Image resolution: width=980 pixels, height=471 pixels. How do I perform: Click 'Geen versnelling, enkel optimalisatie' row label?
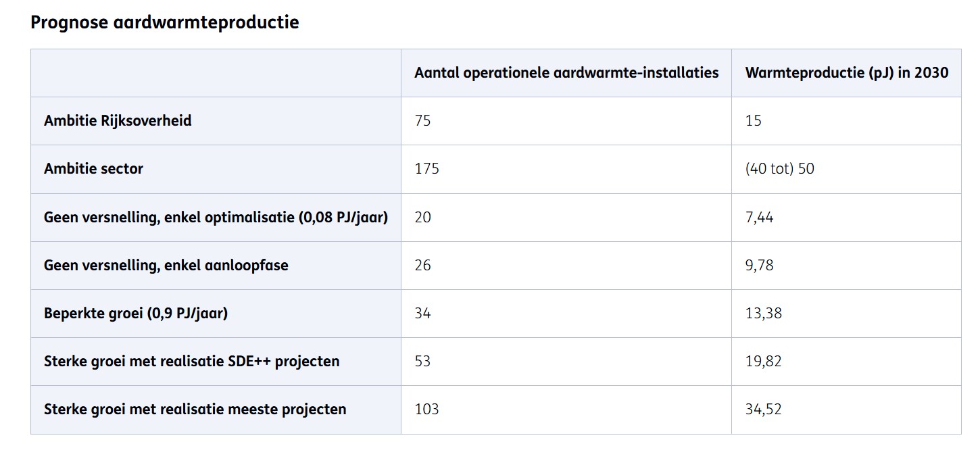(x=216, y=218)
